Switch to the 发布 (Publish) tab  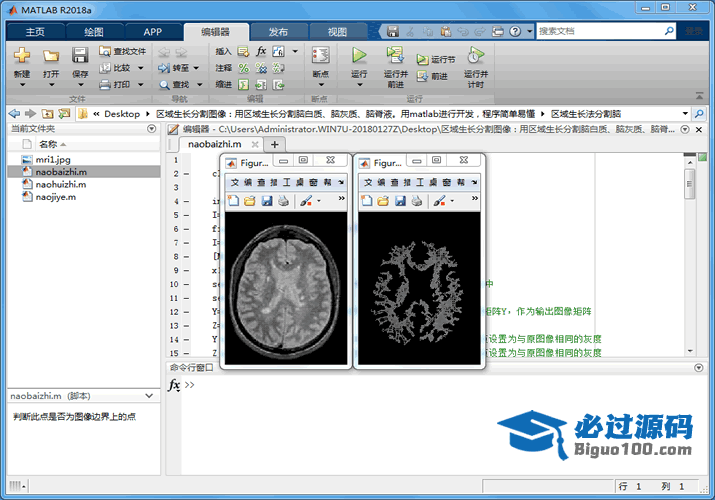[278, 31]
